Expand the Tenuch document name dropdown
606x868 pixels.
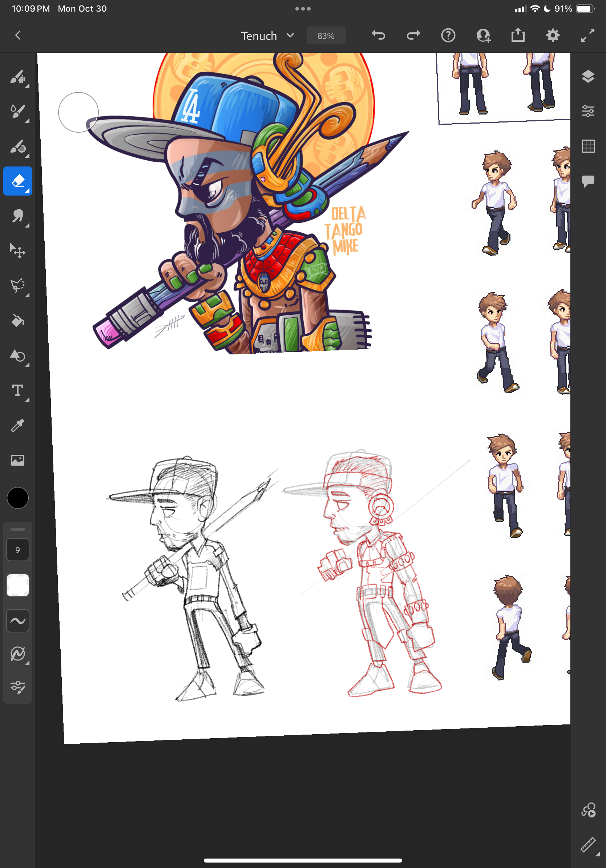coord(267,36)
